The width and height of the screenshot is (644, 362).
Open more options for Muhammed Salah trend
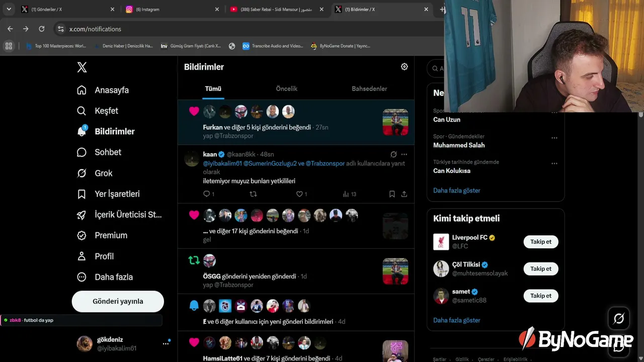point(554,138)
